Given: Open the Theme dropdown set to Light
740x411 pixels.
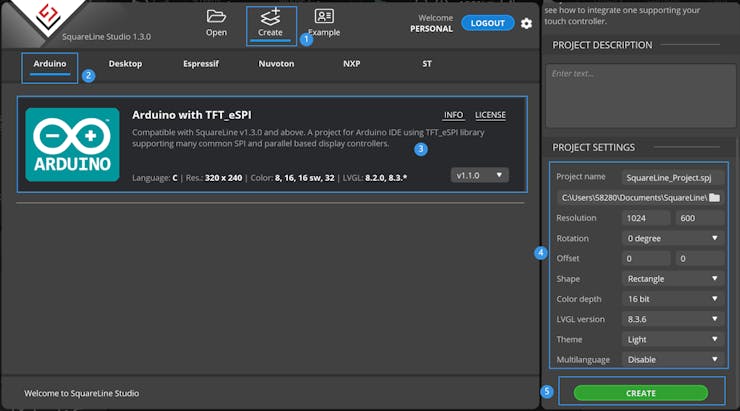Looking at the screenshot, I should coord(671,339).
